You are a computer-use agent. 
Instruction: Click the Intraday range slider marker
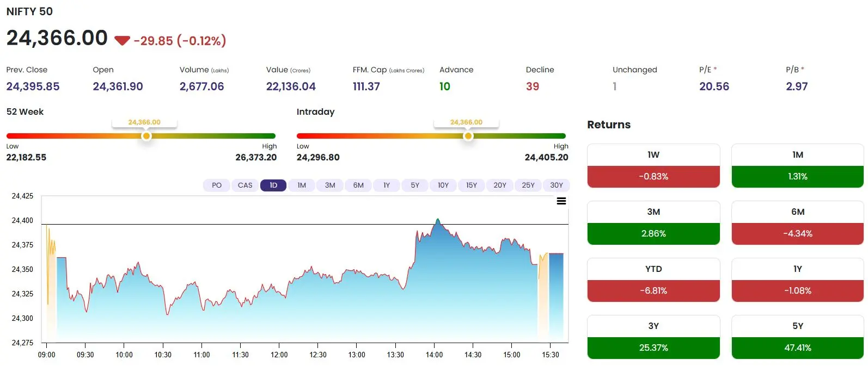[468, 136]
